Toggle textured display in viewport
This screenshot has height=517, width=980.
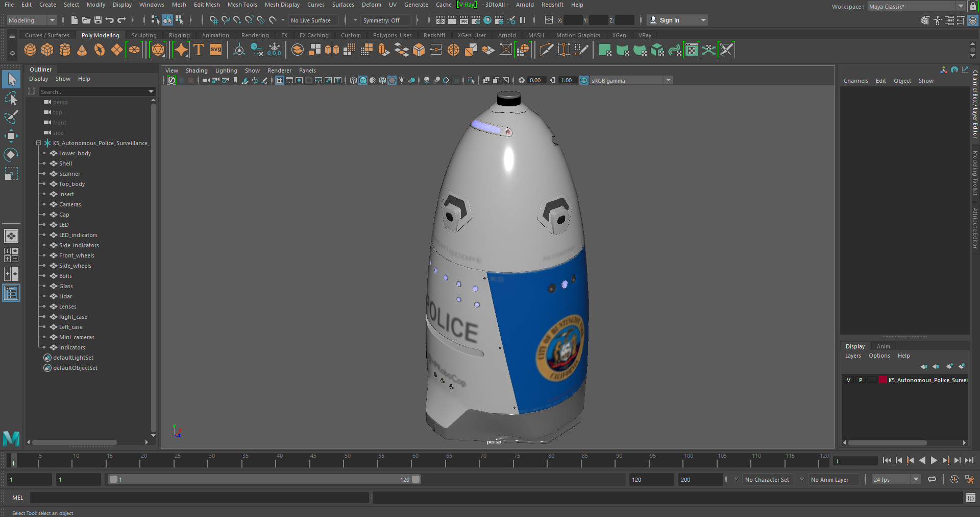(392, 80)
